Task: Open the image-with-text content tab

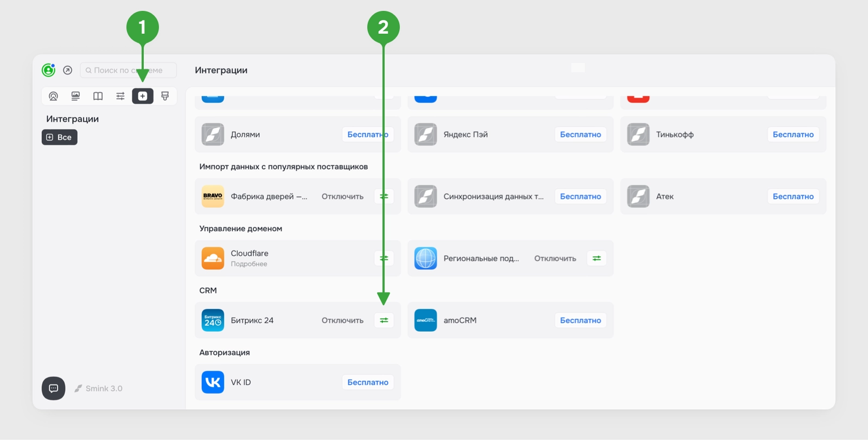Action: click(x=75, y=96)
